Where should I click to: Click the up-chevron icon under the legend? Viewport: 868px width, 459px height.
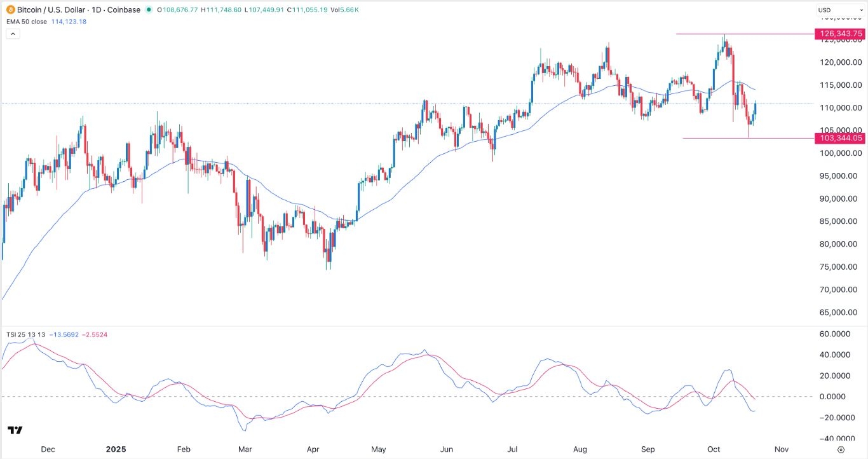pos(12,33)
